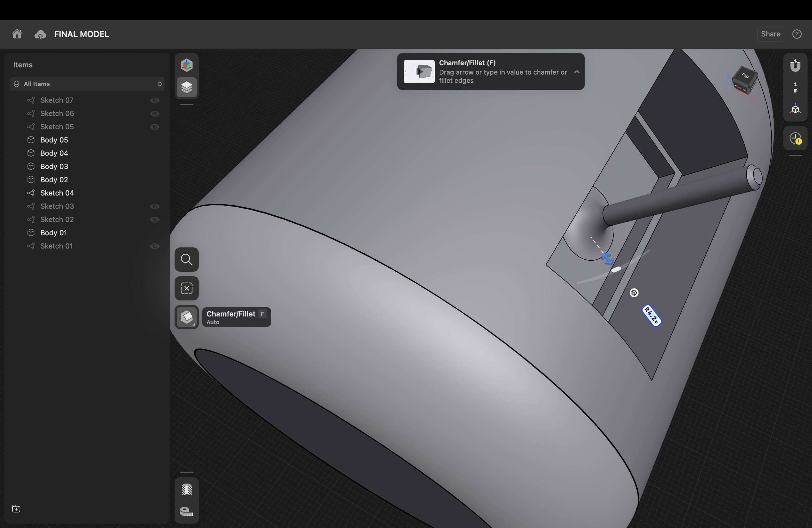
Task: Unhide Sketch 01 via eye icon
Action: click(x=155, y=246)
